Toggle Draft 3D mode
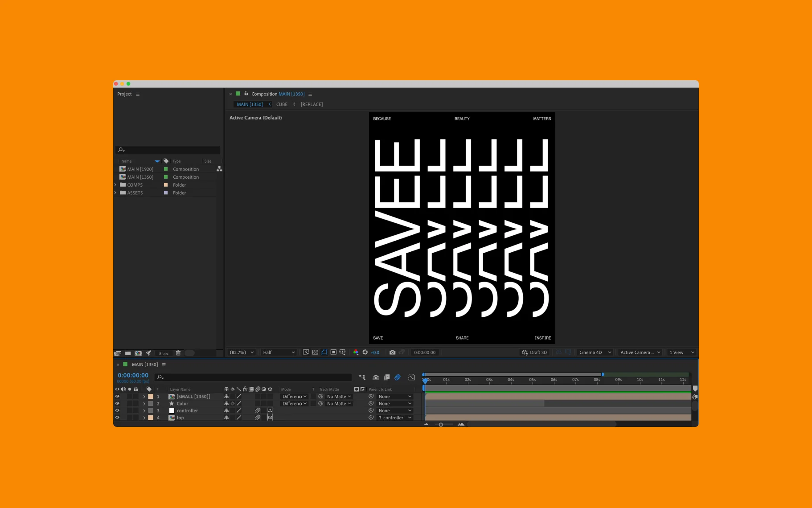Image resolution: width=812 pixels, height=508 pixels. click(534, 352)
